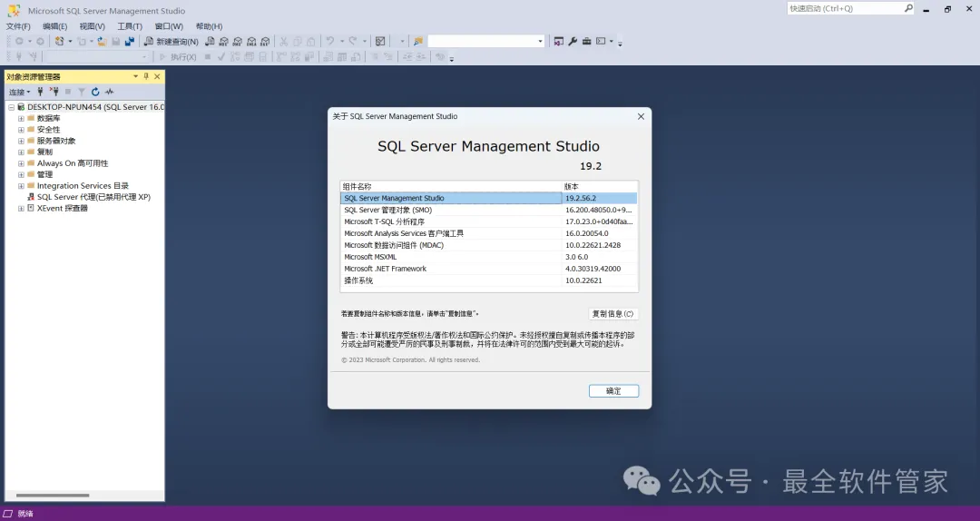
Task: Click the Navigate Backward toolbar icon
Action: [x=19, y=41]
